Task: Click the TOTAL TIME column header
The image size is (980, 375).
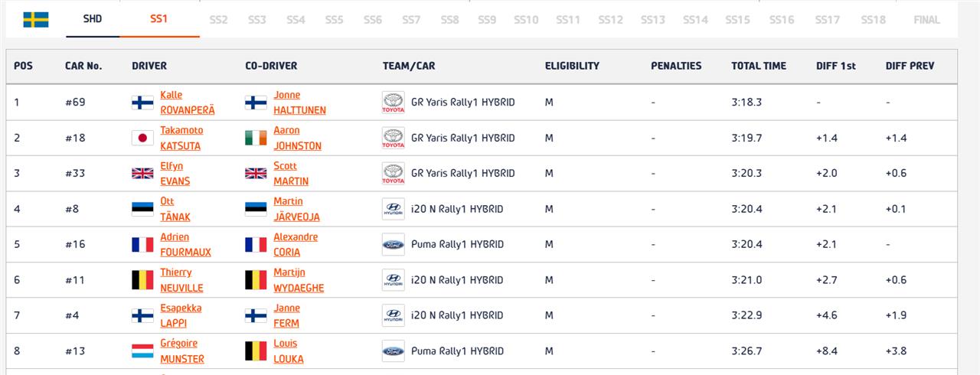Action: (758, 66)
